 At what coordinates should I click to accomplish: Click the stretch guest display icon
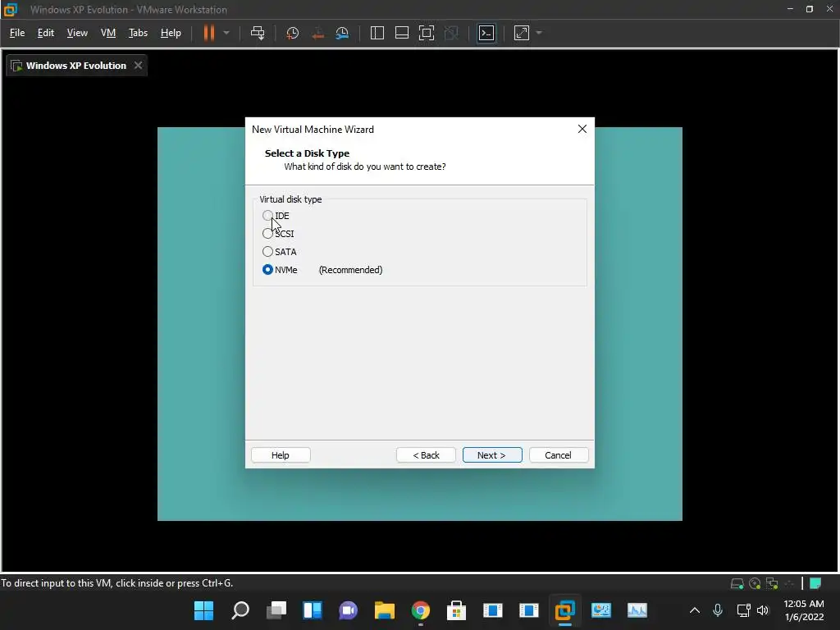522,33
